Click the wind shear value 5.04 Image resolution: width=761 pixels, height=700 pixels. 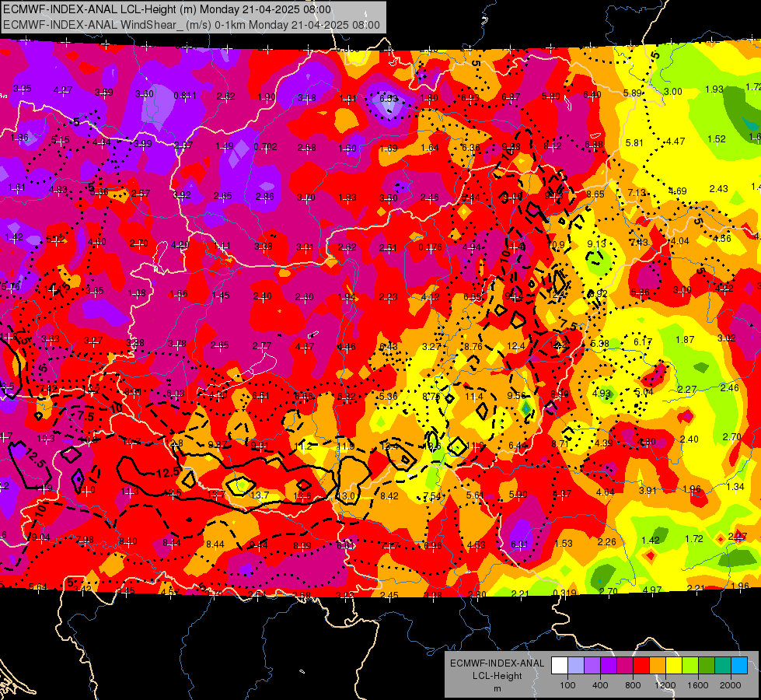point(644,391)
